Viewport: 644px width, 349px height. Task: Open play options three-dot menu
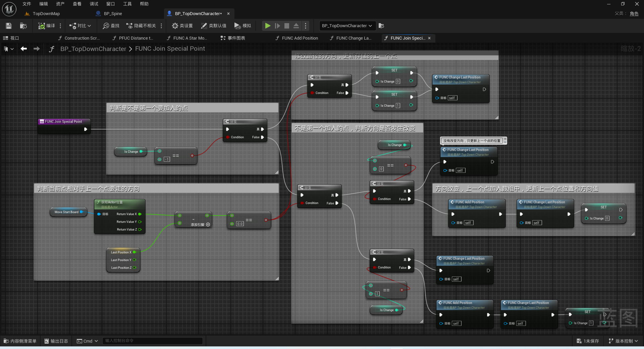pos(305,26)
